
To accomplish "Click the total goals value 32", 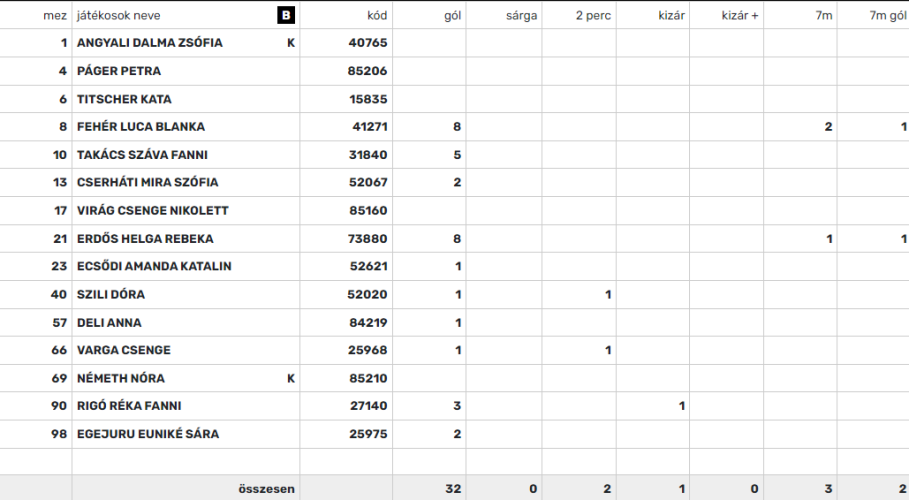I will coord(453,489).
